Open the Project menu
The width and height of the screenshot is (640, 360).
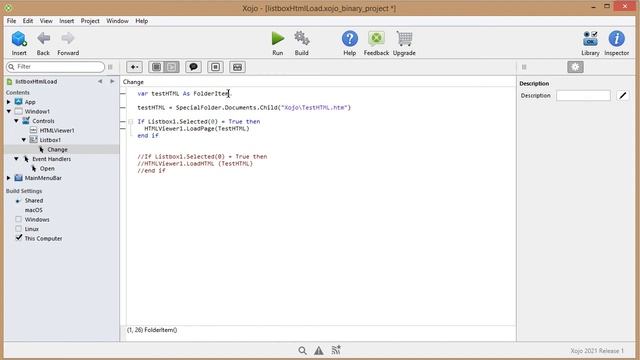tap(90, 21)
